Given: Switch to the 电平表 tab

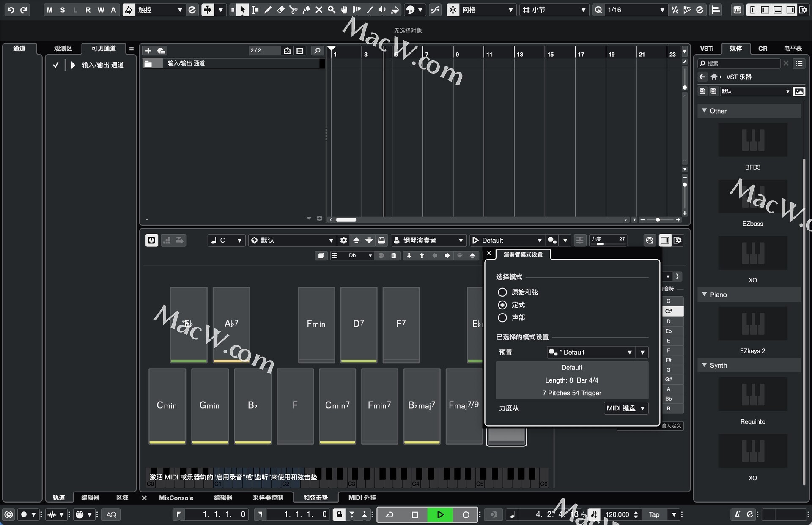Looking at the screenshot, I should [793, 48].
